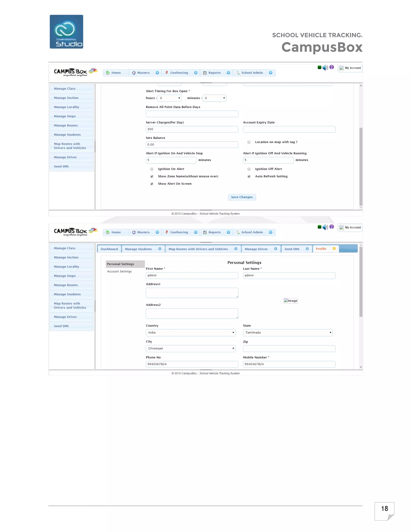Open Account Settings in the profile side menu
The height and width of the screenshot is (532, 411).
click(x=119, y=271)
